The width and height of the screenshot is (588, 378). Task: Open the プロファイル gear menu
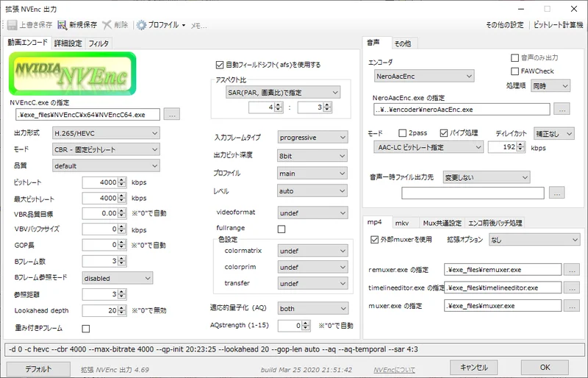pyautogui.click(x=141, y=25)
